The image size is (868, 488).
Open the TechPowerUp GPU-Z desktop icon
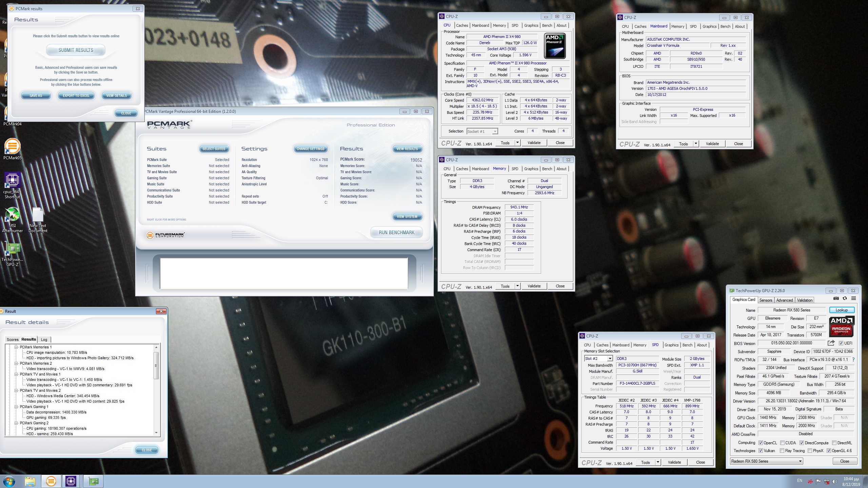[13, 254]
